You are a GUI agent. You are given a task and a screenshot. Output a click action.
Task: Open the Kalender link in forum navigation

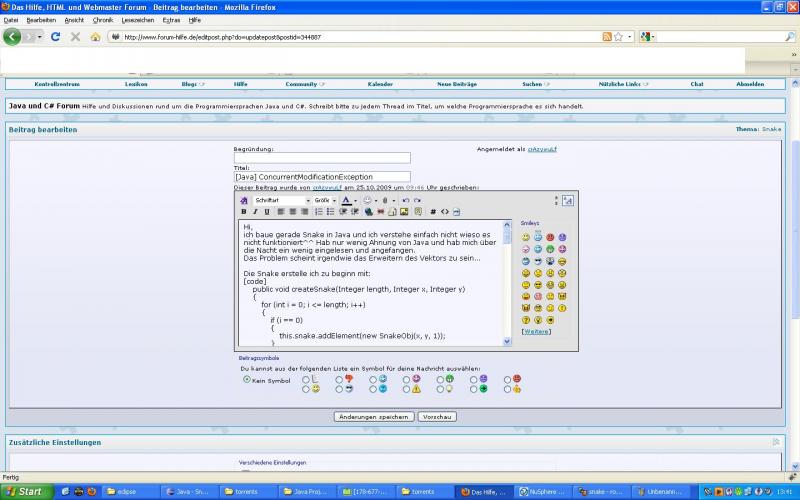coord(380,84)
